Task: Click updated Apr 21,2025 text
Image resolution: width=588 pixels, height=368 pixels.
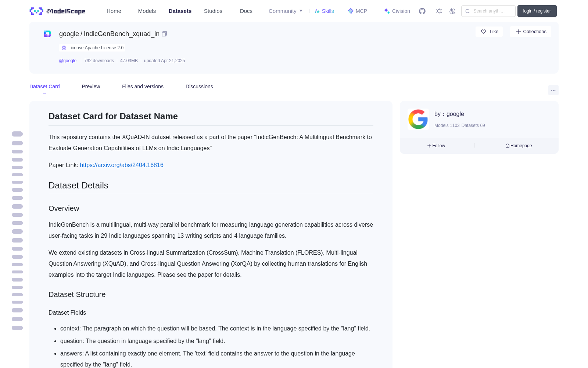Action: (164, 61)
